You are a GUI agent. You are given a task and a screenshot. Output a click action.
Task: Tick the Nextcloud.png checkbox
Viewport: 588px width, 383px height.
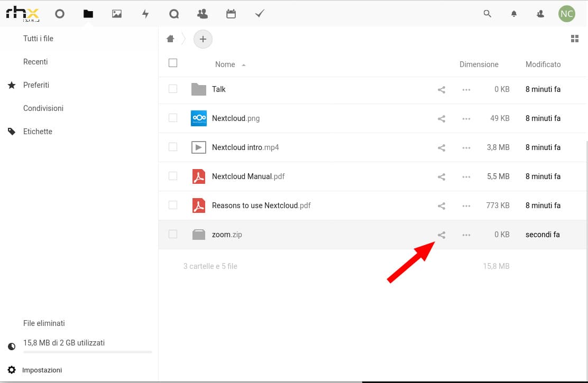point(173,118)
